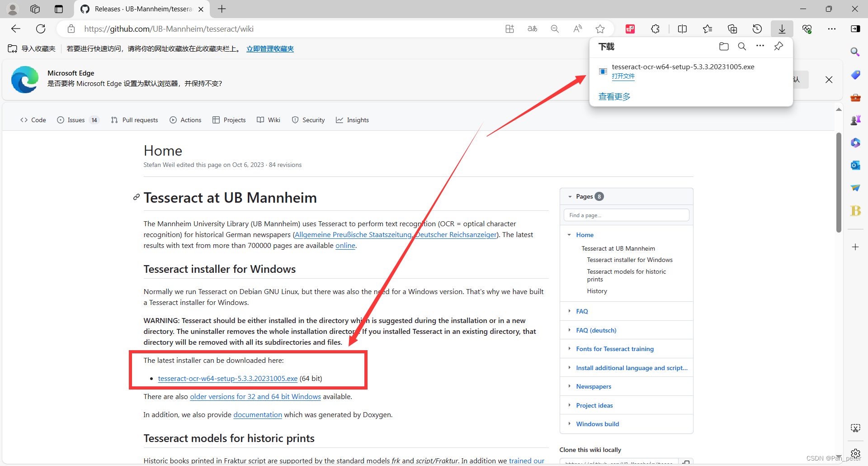Open the Actions tab
The height and width of the screenshot is (466, 868).
185,120
